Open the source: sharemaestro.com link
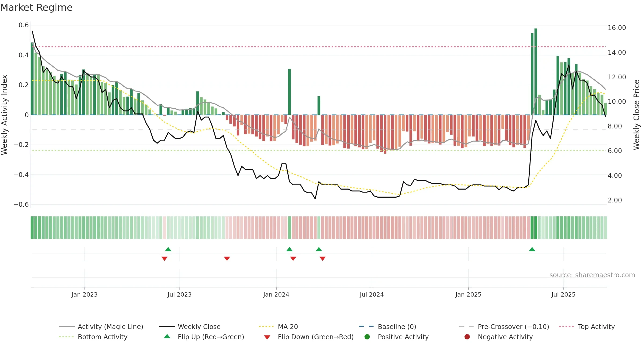The width and height of the screenshot is (644, 362). coord(592,275)
